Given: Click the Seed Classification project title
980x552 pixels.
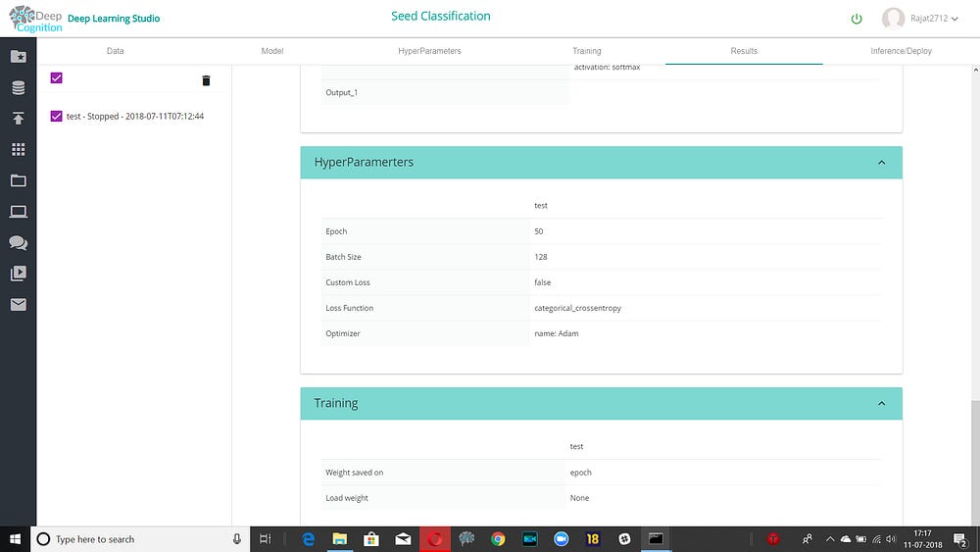Looking at the screenshot, I should (441, 17).
